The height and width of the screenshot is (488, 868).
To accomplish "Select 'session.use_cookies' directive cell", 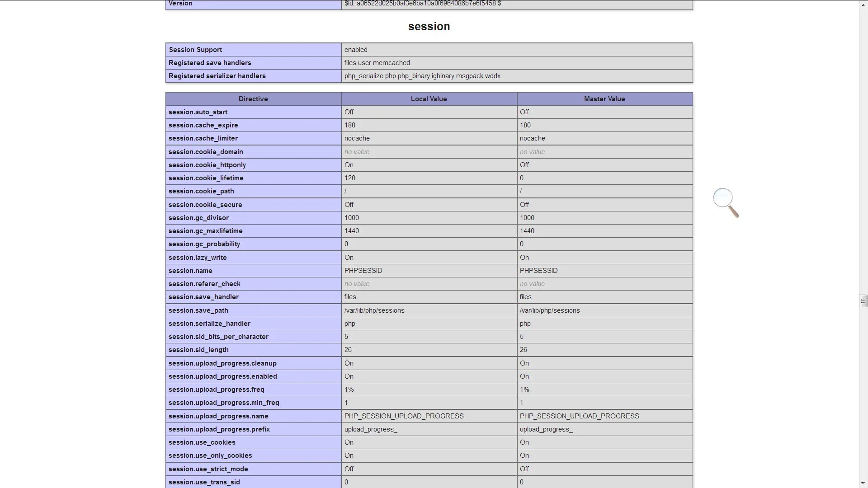I will (x=253, y=442).
